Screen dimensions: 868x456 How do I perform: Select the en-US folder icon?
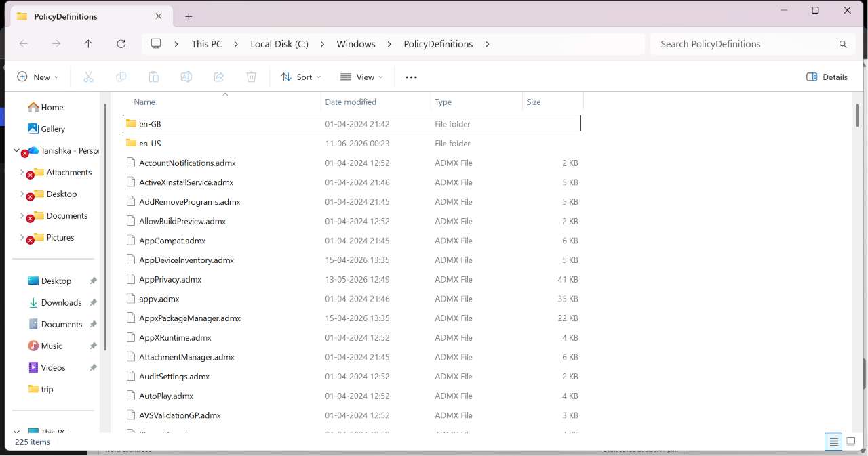coord(131,144)
